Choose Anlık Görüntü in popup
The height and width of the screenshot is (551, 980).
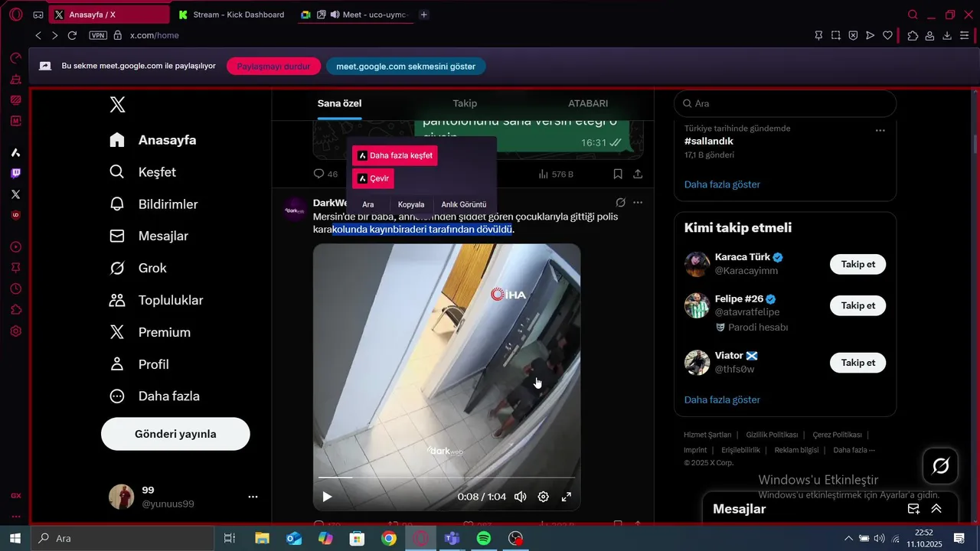point(464,204)
